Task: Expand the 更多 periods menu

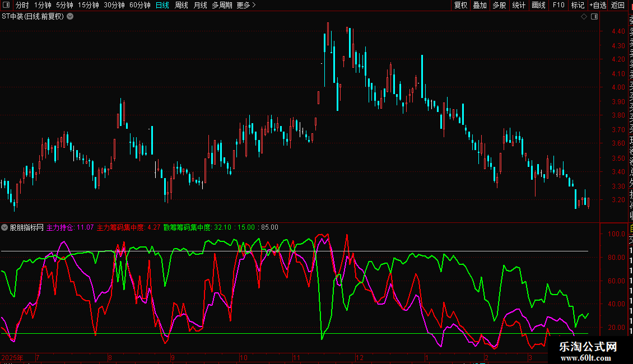Action: (x=246, y=5)
